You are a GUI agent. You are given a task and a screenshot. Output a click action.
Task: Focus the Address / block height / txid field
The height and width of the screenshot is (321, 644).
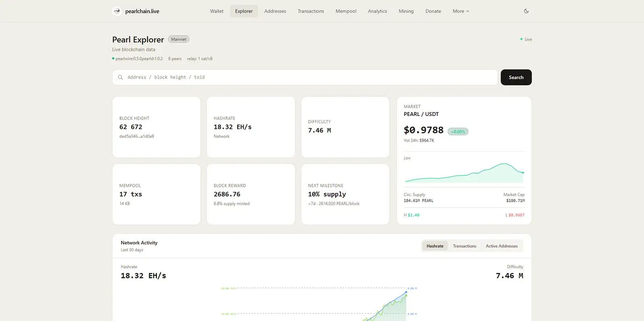[305, 77]
